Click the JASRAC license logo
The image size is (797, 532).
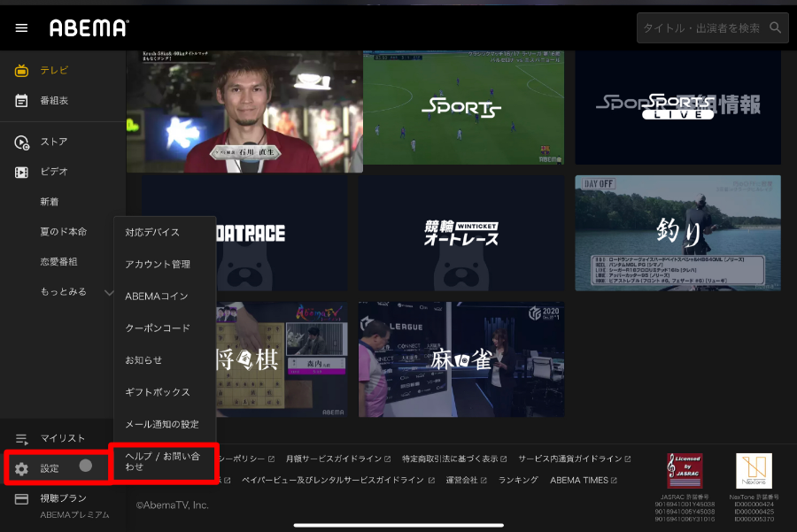click(x=685, y=471)
